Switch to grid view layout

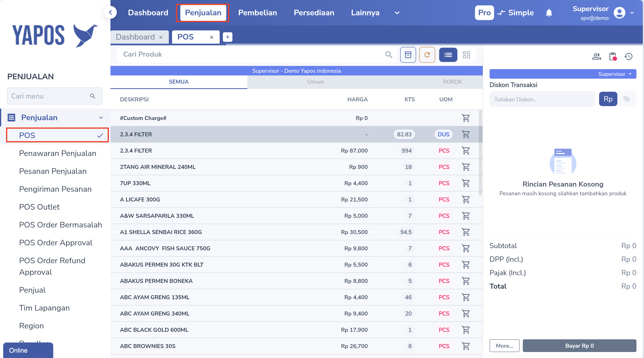pos(466,55)
